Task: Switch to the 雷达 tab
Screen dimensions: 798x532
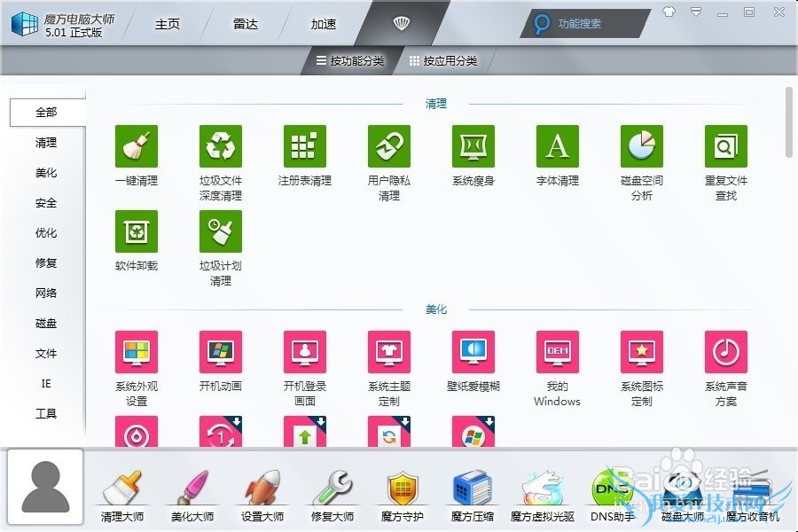Action: [246, 24]
